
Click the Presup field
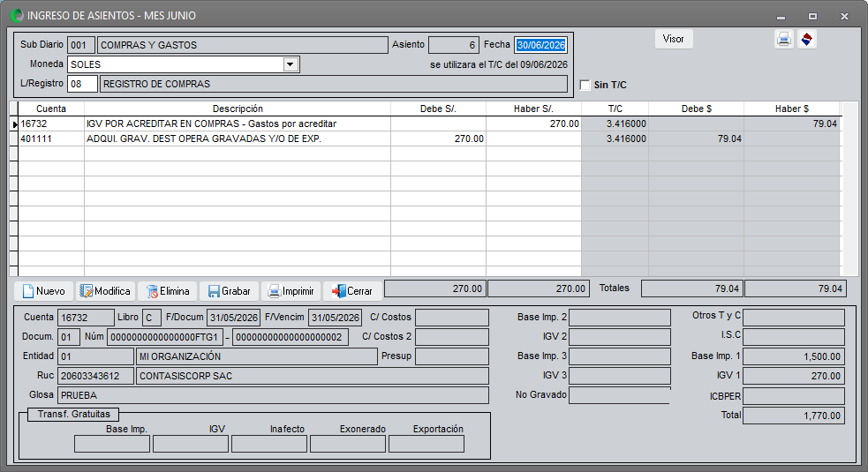tap(452, 356)
